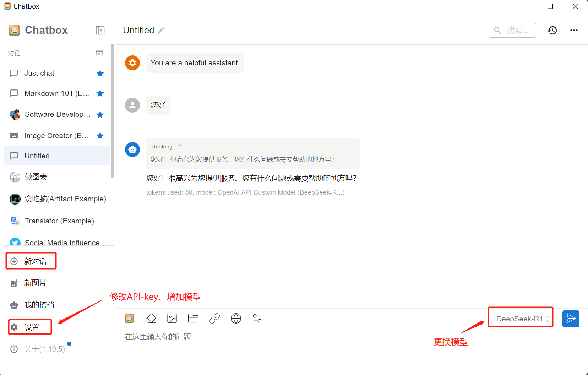Unstar the Software Developer conversation
The image size is (588, 375).
coord(100,115)
